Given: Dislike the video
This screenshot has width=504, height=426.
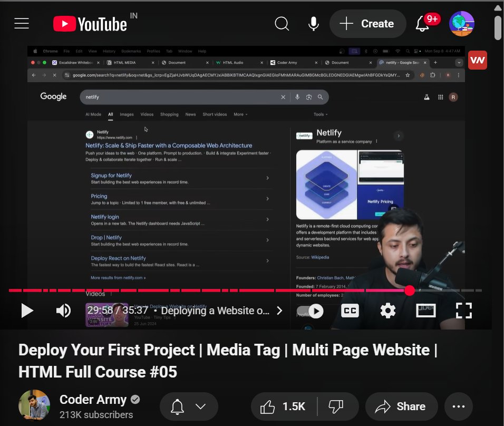Looking at the screenshot, I should click(336, 406).
